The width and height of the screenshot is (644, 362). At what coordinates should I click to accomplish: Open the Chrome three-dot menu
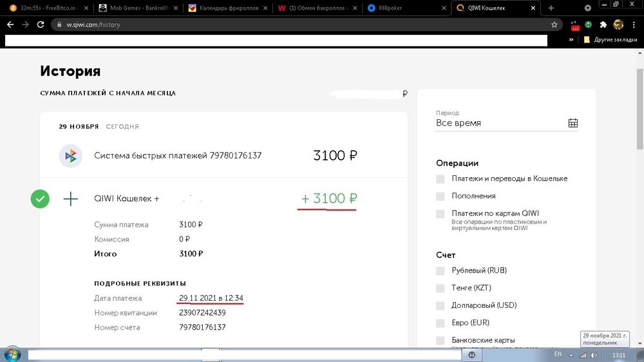pyautogui.click(x=633, y=24)
